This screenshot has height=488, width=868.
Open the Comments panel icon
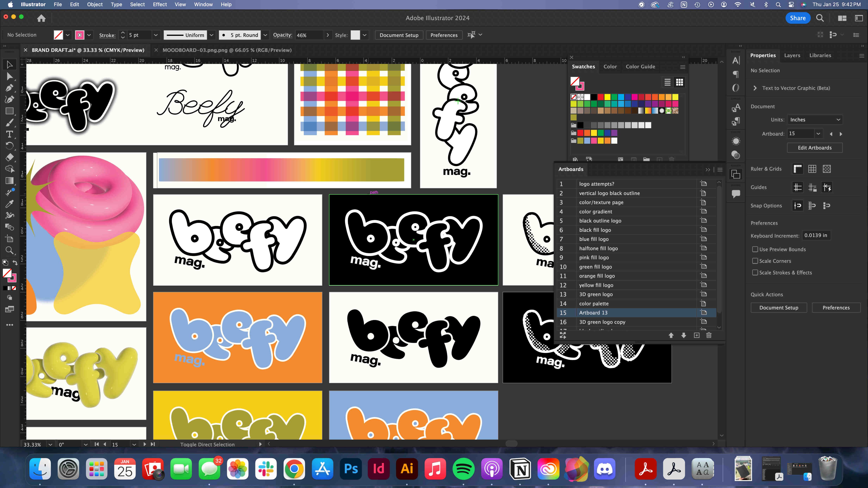(x=736, y=194)
